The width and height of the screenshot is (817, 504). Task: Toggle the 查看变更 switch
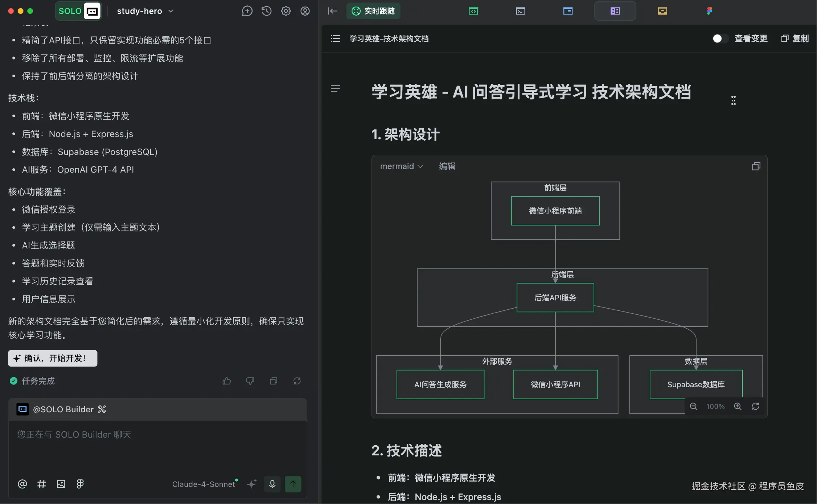click(x=720, y=39)
